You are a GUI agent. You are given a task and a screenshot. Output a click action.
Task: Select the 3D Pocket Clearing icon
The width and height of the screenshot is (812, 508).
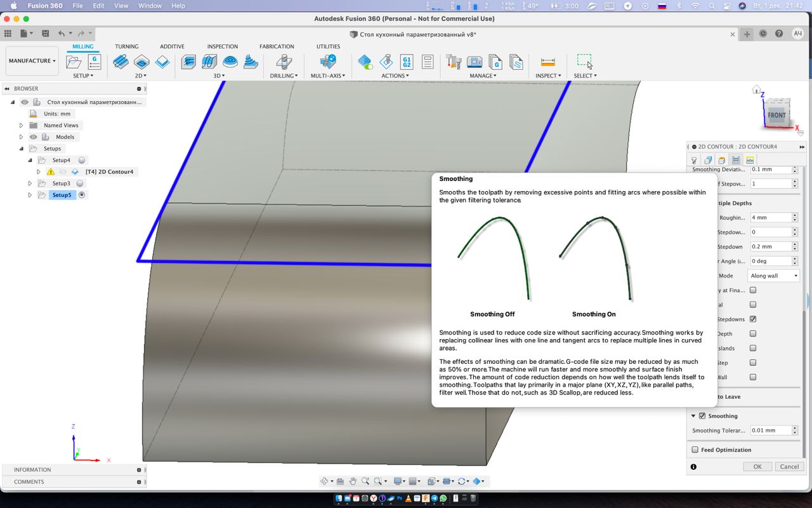[209, 62]
